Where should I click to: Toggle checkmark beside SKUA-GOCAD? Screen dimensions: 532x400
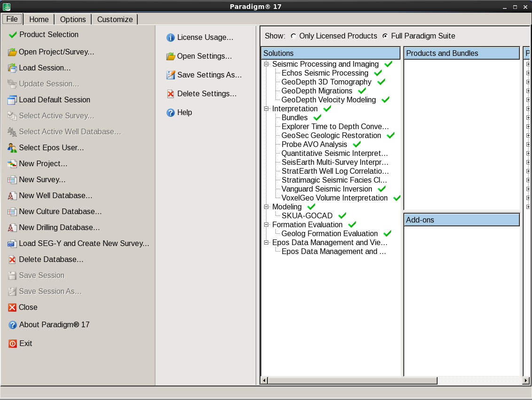(x=342, y=215)
